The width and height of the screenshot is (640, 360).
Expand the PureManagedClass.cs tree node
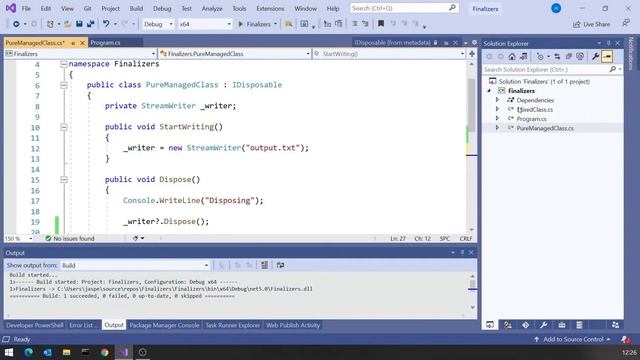497,128
